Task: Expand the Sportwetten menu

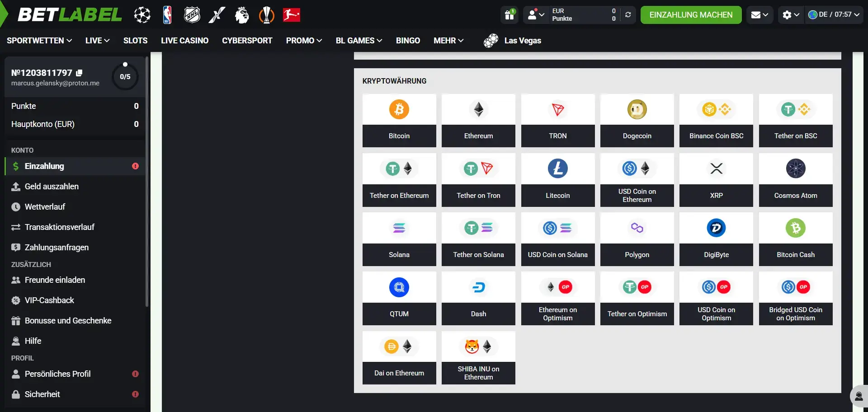Action: [x=39, y=41]
